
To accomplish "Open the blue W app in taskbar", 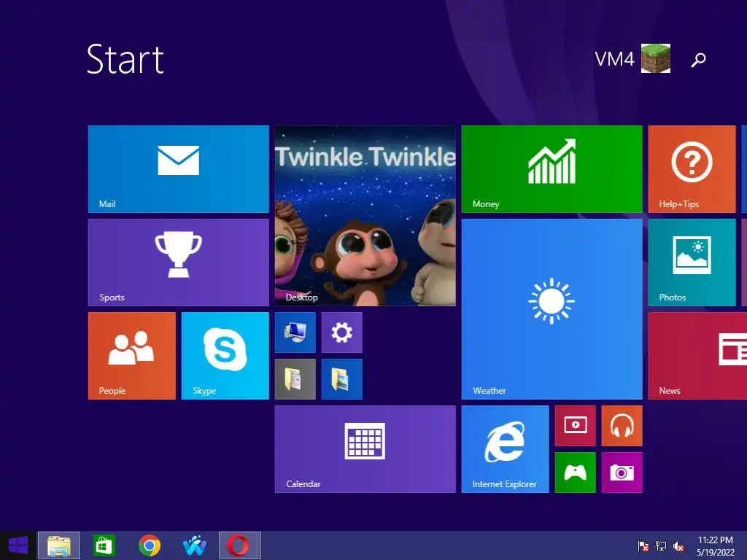I will 194,545.
